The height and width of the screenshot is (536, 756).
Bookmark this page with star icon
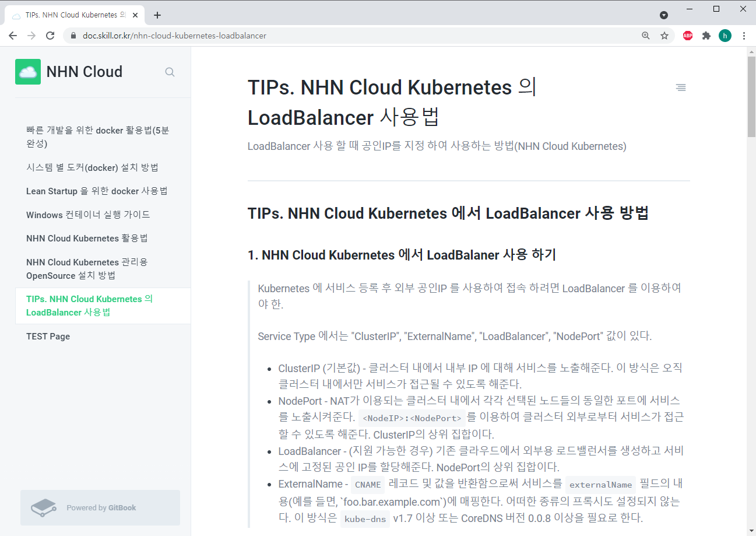664,36
